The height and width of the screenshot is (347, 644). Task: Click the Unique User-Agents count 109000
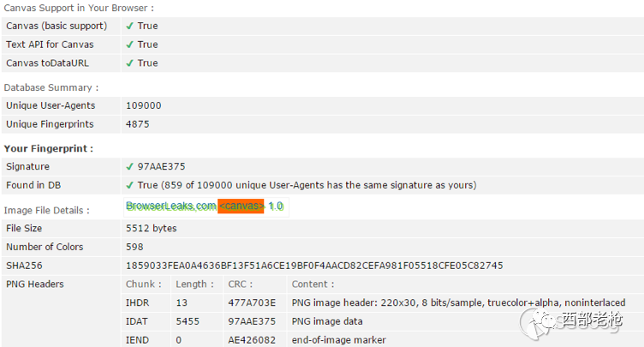point(143,105)
